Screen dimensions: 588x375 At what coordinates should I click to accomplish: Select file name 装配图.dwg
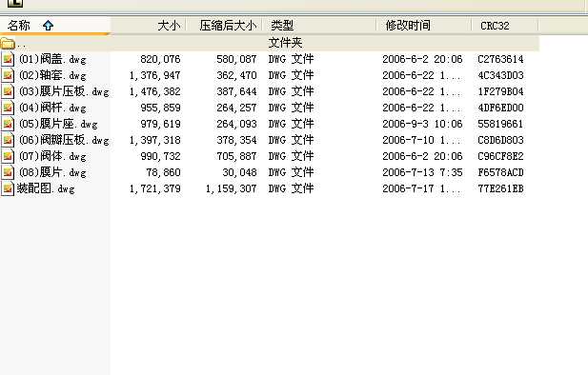click(46, 188)
